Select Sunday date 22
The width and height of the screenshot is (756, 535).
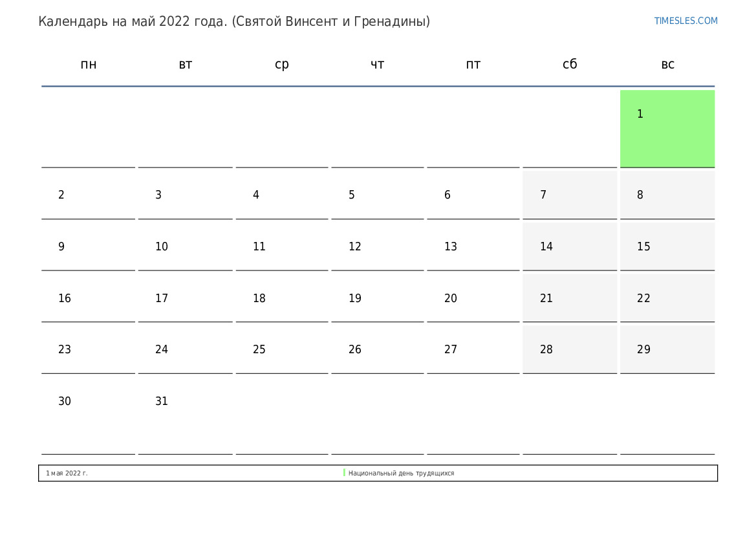(667, 298)
